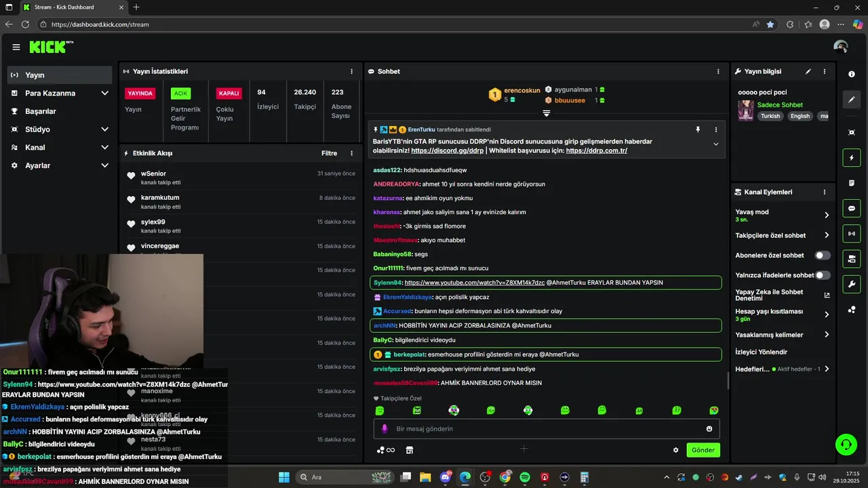The width and height of the screenshot is (868, 488).
Task: Click the channel points icon below chat input
Action: (x=386, y=450)
